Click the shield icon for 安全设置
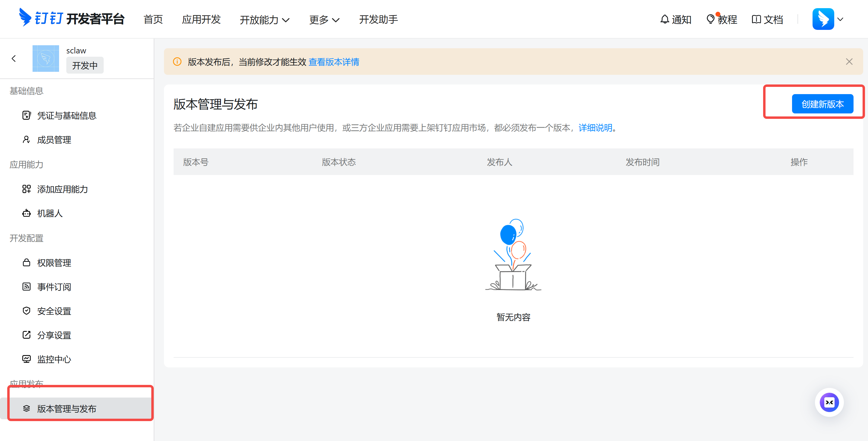Viewport: 868px width, 441px height. click(x=26, y=310)
